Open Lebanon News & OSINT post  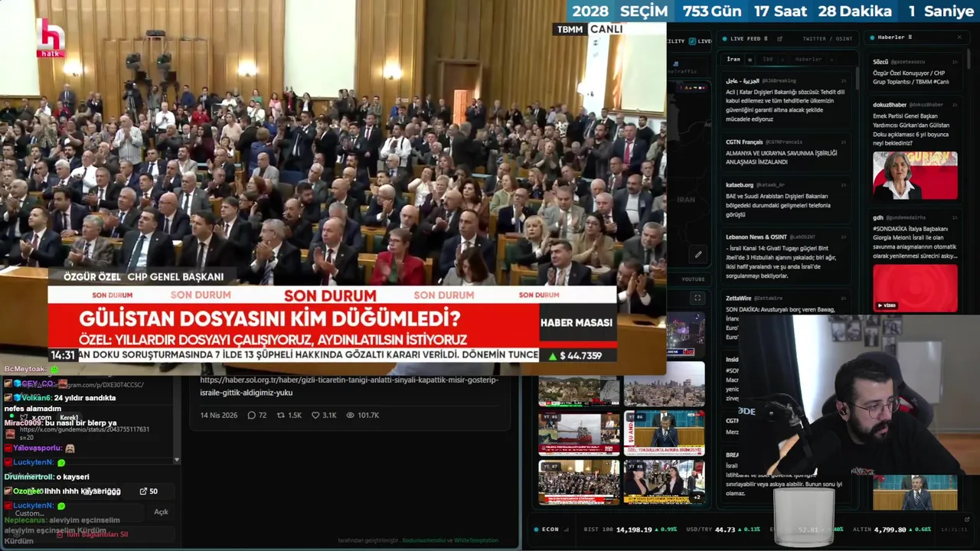(x=786, y=256)
